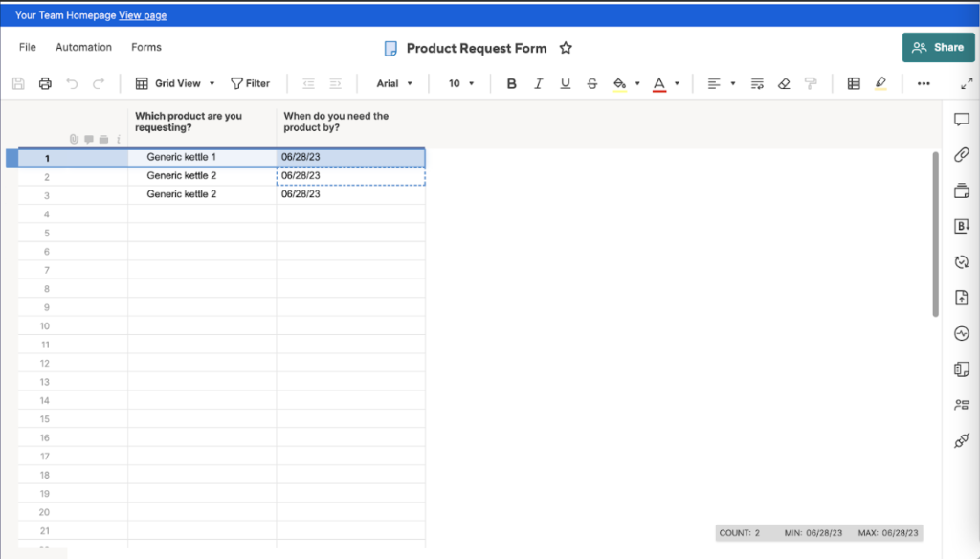
Task: Open the Forms menu
Action: 145,47
